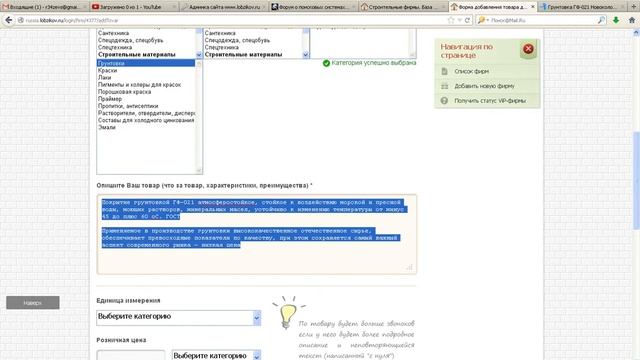
Task: Open Список фирм link
Action: pyautogui.click(x=471, y=71)
